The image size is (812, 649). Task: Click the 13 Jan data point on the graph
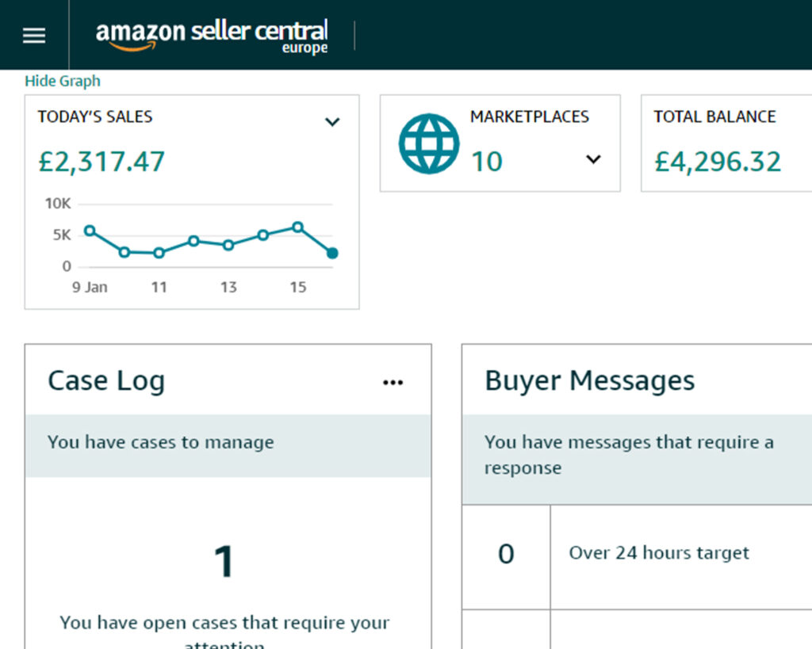(228, 246)
